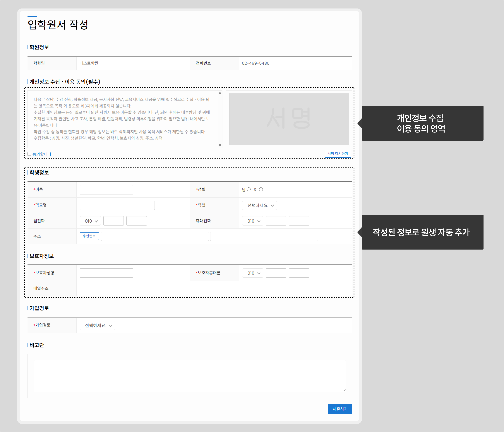Open the 보호자휴대폰 prefix dropdown
The width and height of the screenshot is (504, 432).
[x=252, y=273]
